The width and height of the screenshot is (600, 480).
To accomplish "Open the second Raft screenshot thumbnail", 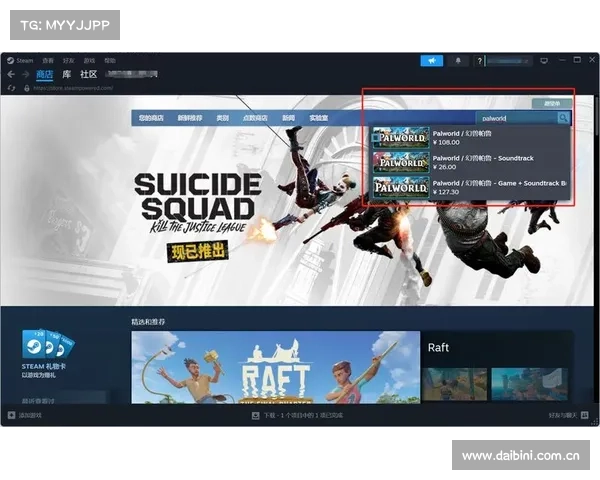I will pos(530,384).
